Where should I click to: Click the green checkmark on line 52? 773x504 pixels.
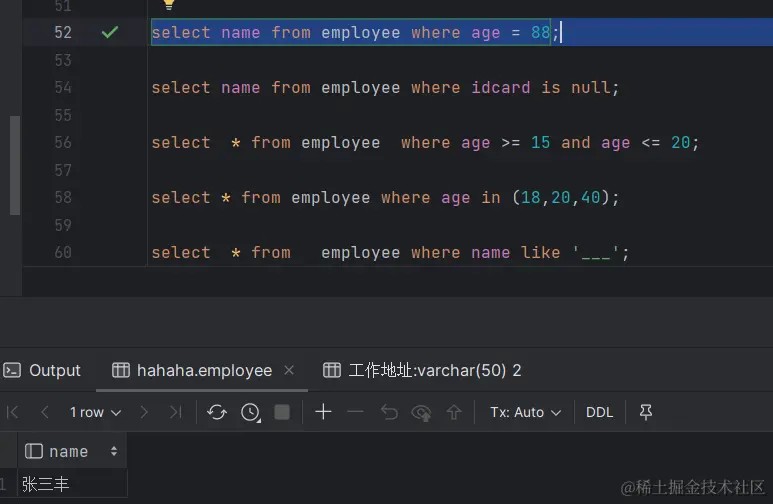(x=109, y=33)
